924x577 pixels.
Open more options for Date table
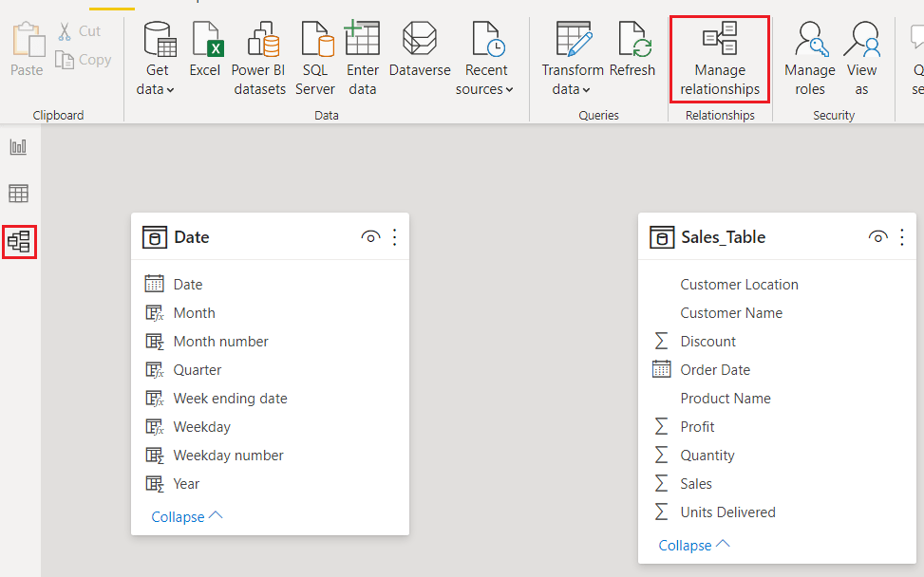tap(395, 237)
